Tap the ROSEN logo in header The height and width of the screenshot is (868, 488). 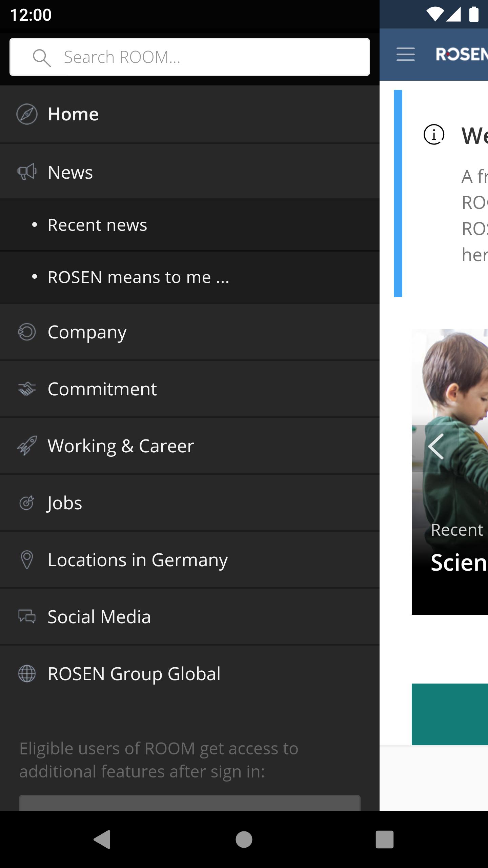click(x=462, y=54)
